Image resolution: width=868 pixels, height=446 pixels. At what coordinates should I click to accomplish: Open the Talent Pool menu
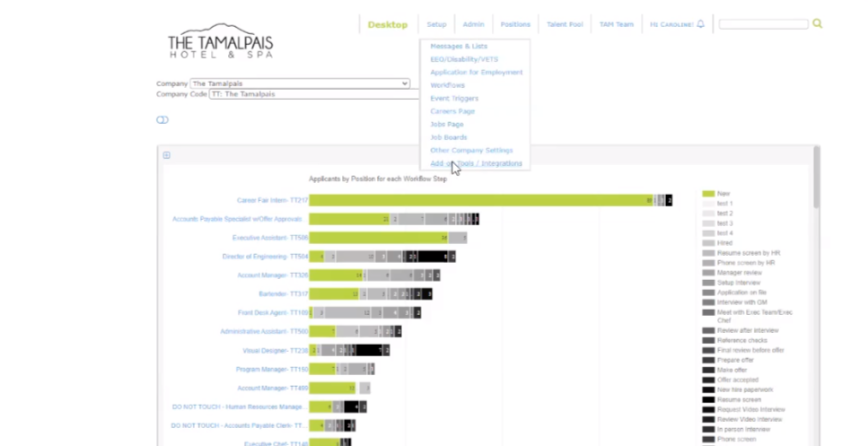(x=565, y=24)
